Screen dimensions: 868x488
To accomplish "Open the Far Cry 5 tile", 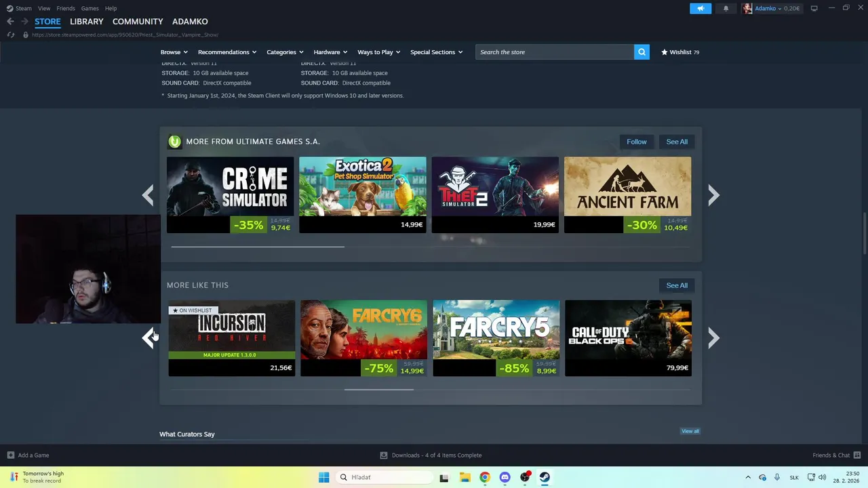I will coord(496,338).
